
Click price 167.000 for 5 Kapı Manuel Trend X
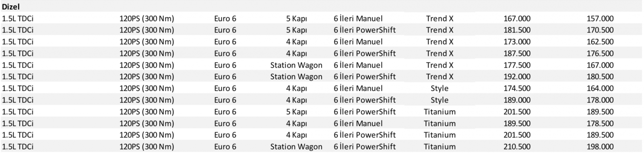517,19
